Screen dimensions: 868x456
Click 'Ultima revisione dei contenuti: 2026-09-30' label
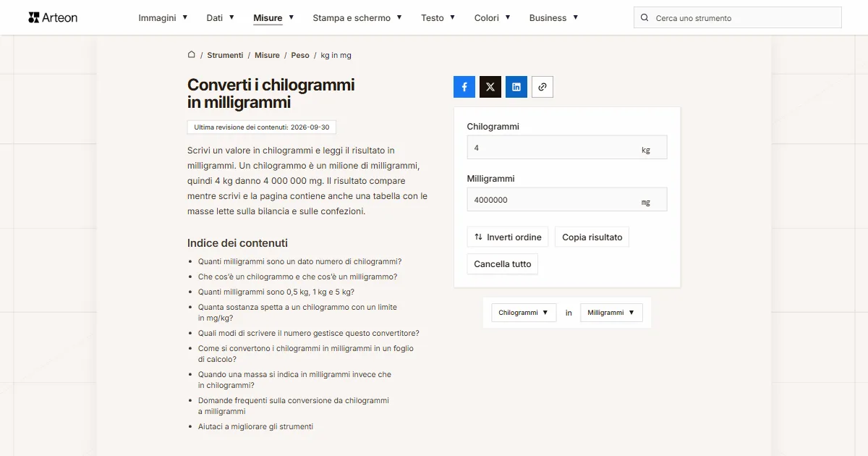tap(262, 127)
